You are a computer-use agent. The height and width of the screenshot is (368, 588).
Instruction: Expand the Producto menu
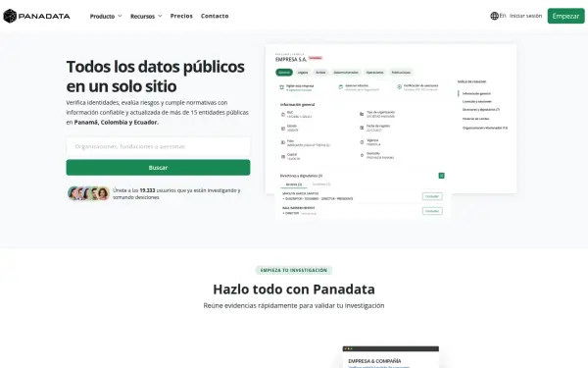(x=106, y=16)
